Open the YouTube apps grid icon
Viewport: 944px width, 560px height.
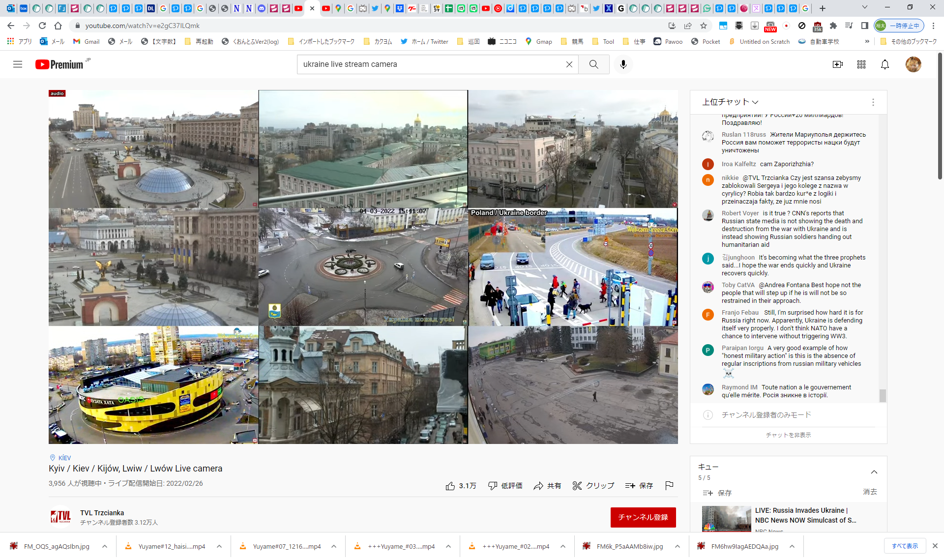[x=861, y=64]
